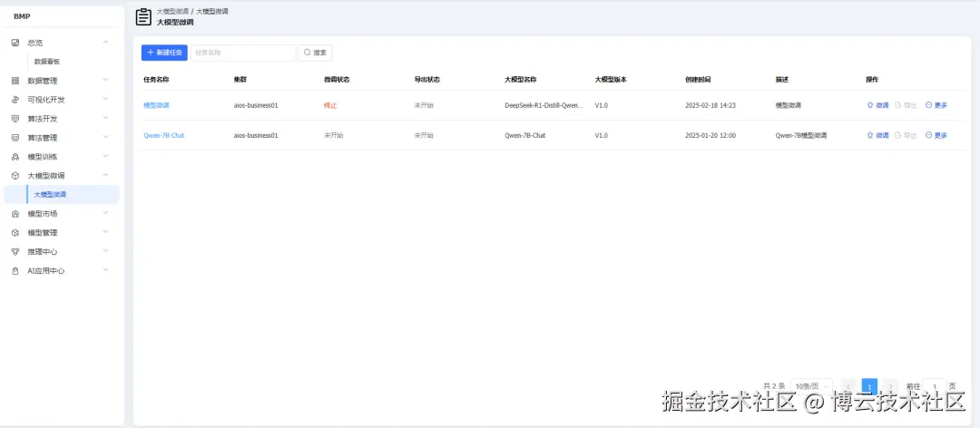Click 导出 action in the 模型微调 row
980x428 pixels.
(906, 105)
